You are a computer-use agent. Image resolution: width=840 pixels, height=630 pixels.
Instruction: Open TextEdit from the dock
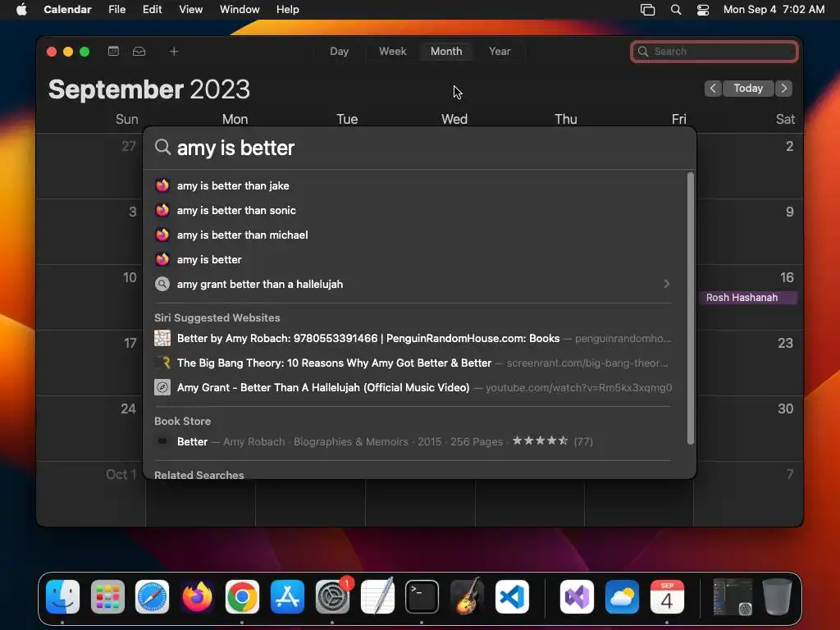[x=377, y=596]
